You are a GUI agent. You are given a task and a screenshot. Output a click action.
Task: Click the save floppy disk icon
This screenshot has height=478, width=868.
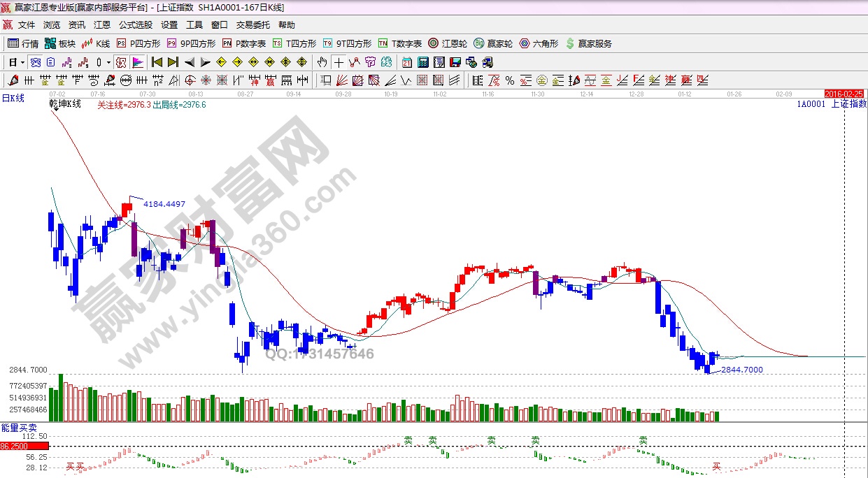pyautogui.click(x=455, y=62)
